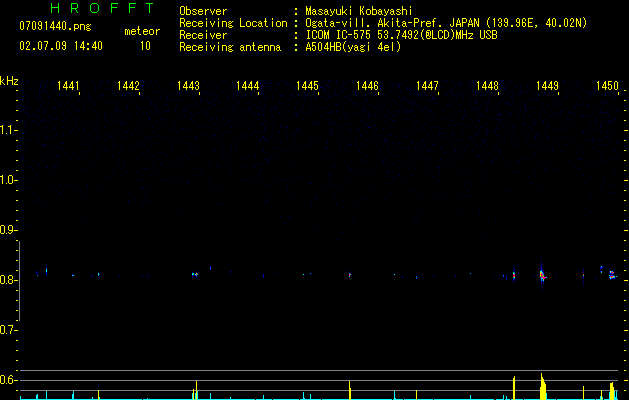
Task: Click the 0.9 kHz frequency axis label
Action: (x=8, y=230)
